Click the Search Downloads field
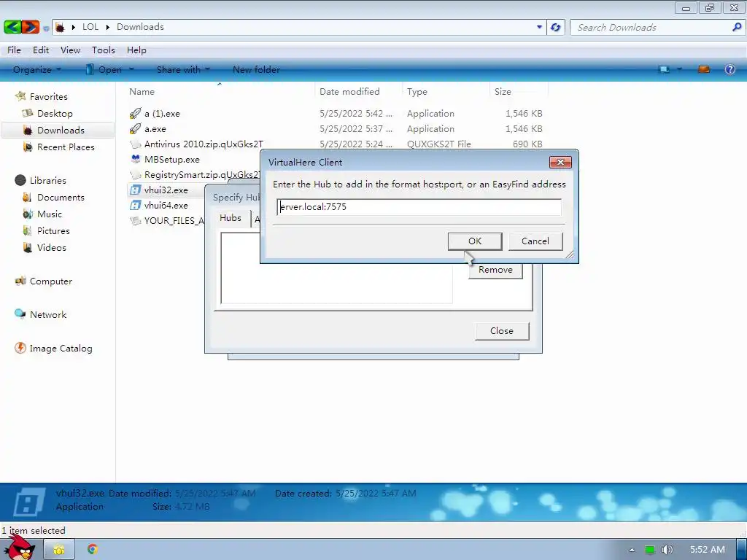 click(653, 28)
